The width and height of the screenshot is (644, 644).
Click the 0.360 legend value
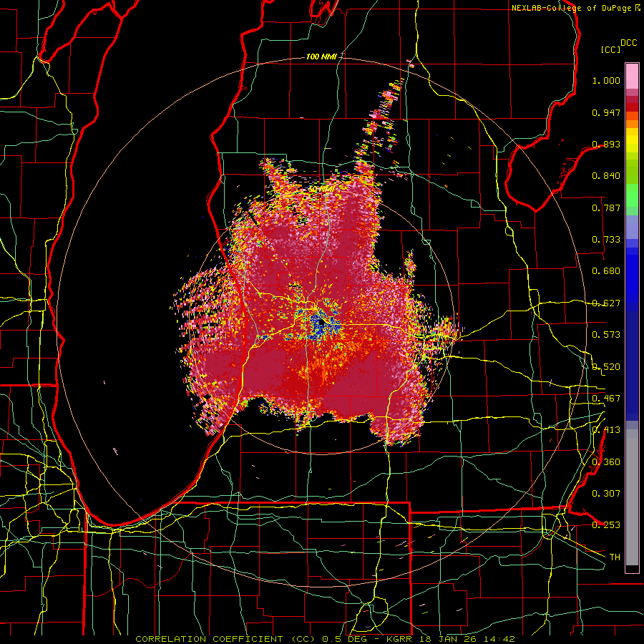[606, 462]
